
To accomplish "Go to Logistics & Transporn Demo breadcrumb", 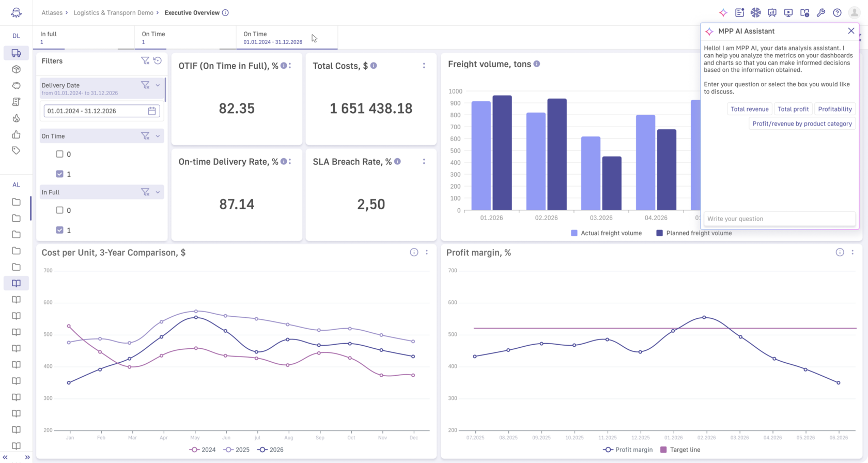I will [114, 12].
